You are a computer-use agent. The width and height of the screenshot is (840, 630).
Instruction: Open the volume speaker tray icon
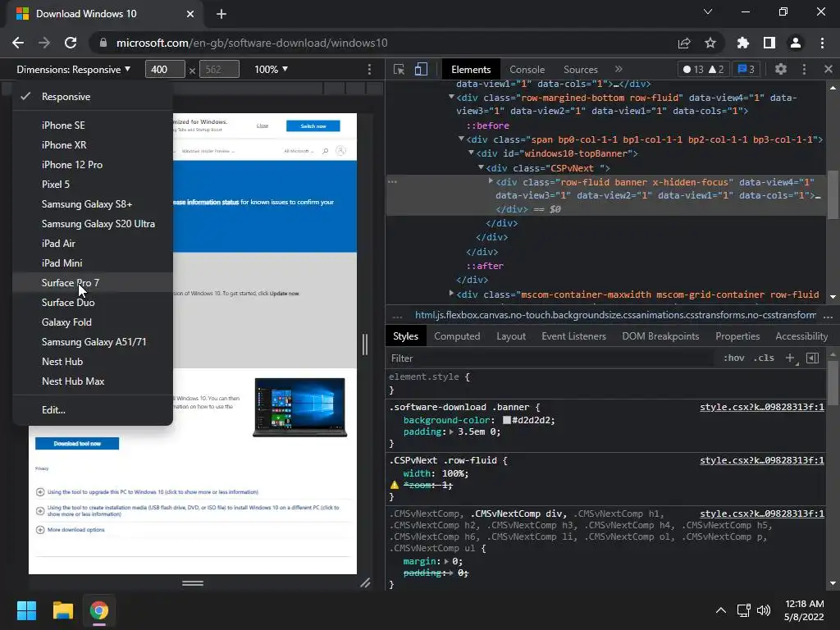coord(764,610)
